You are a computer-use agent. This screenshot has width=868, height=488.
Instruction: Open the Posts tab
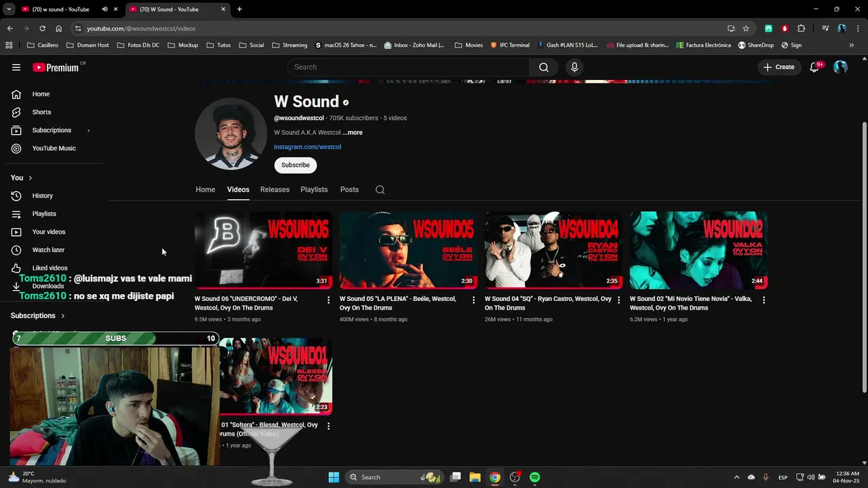349,190
